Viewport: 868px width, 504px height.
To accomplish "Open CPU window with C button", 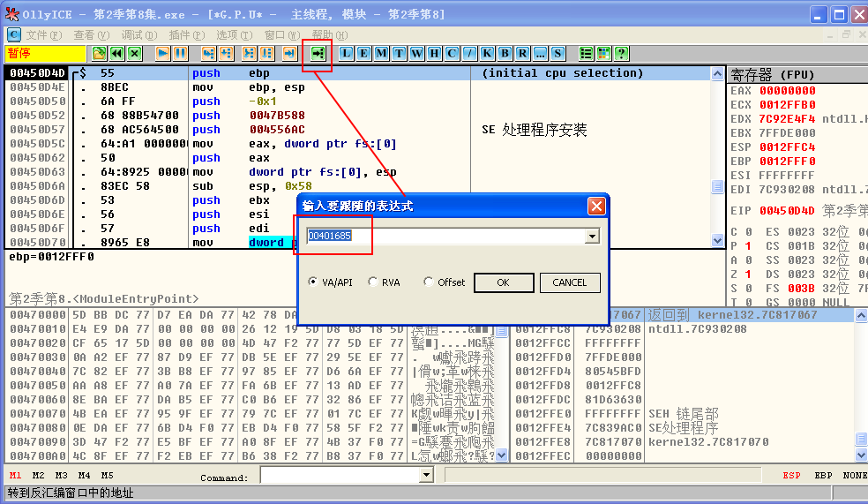I will pyautogui.click(x=452, y=54).
